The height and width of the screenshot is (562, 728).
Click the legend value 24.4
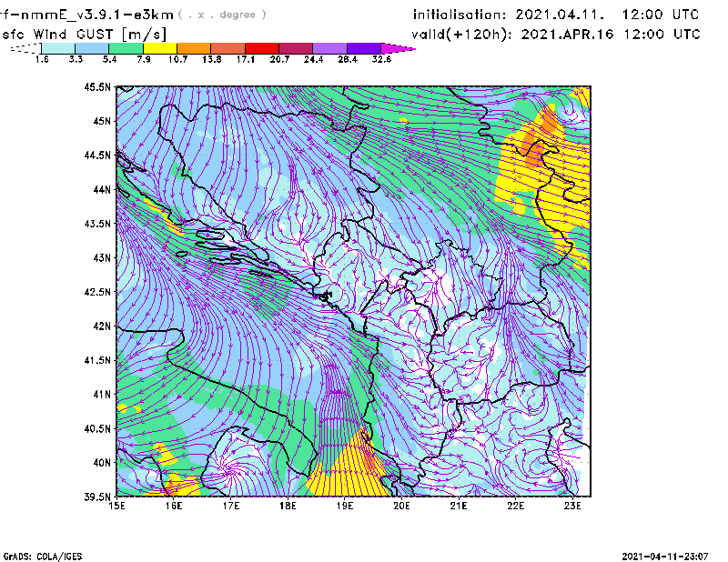point(313,59)
